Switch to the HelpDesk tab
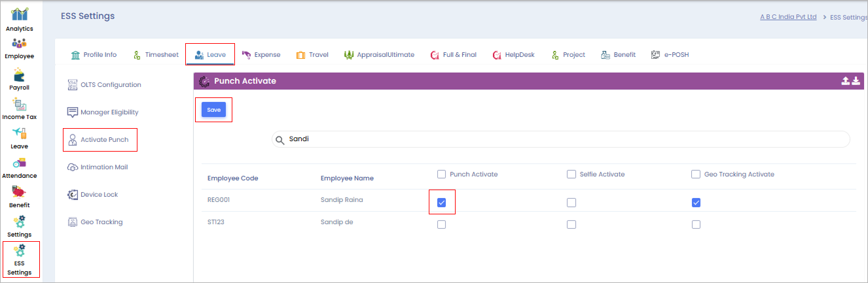Screen dimensions: 868x283 tap(514, 55)
